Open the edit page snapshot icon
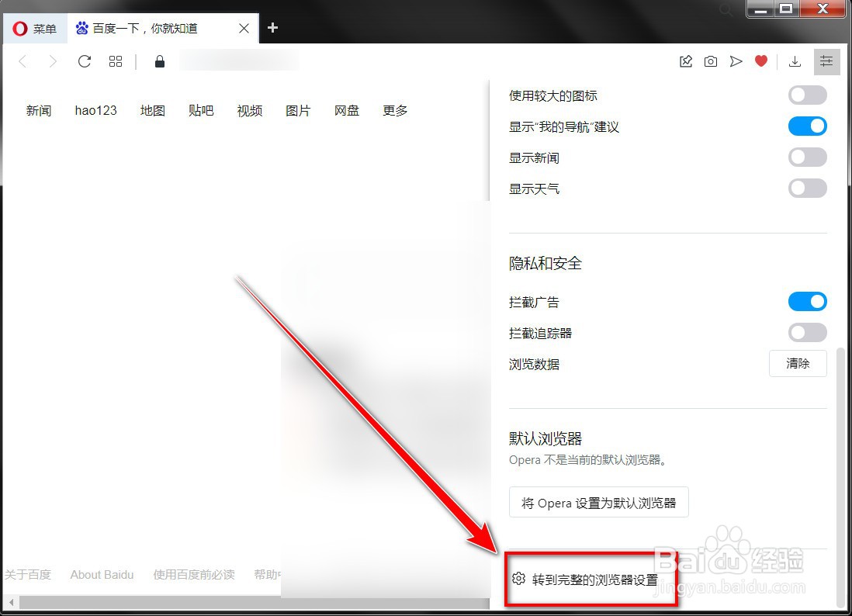852x616 pixels. click(686, 61)
